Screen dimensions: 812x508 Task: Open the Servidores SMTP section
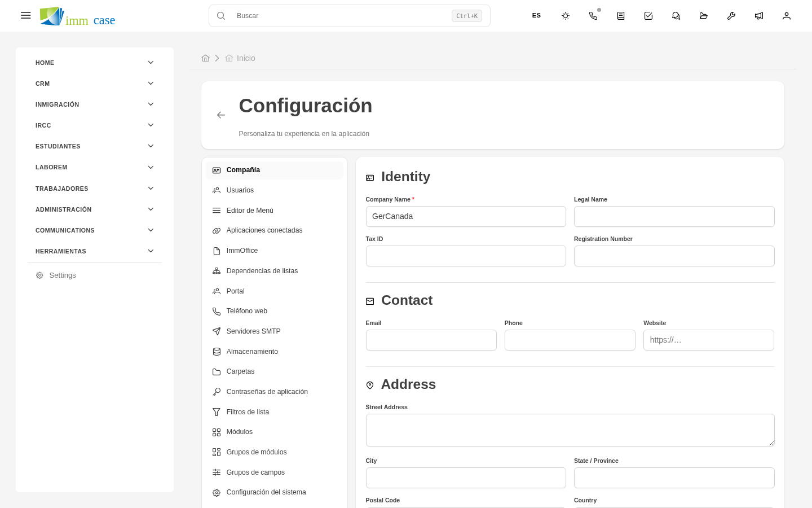click(275, 331)
